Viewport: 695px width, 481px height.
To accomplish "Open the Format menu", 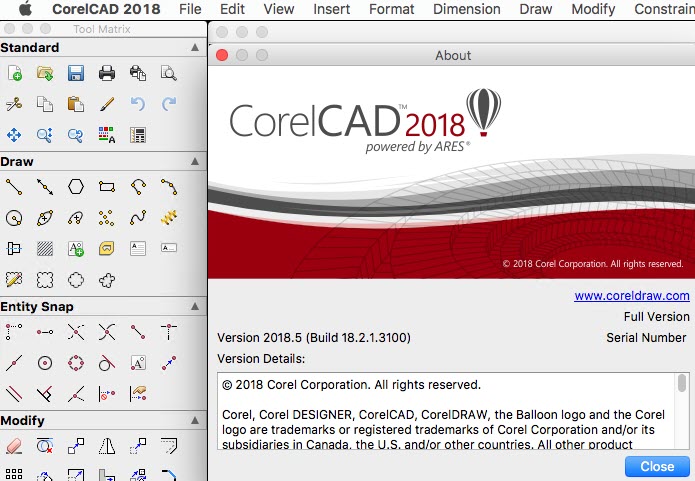I will coord(392,9).
